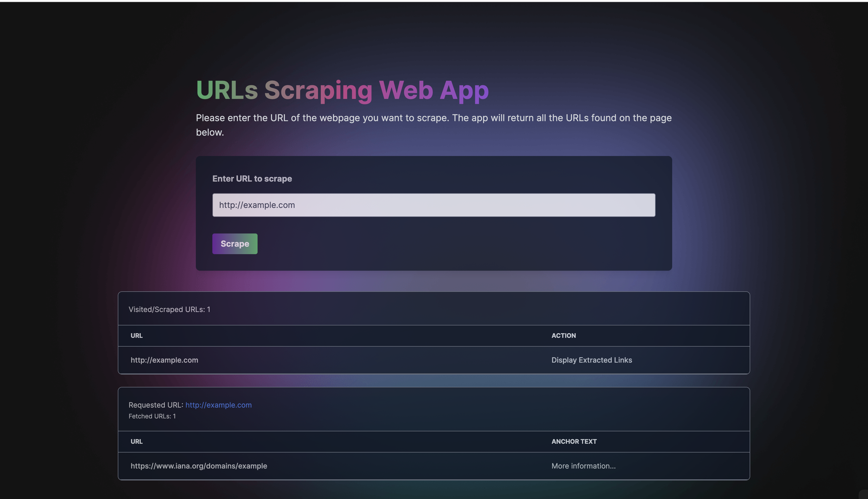Click the Fetched URLs: 1 text

pos(152,416)
